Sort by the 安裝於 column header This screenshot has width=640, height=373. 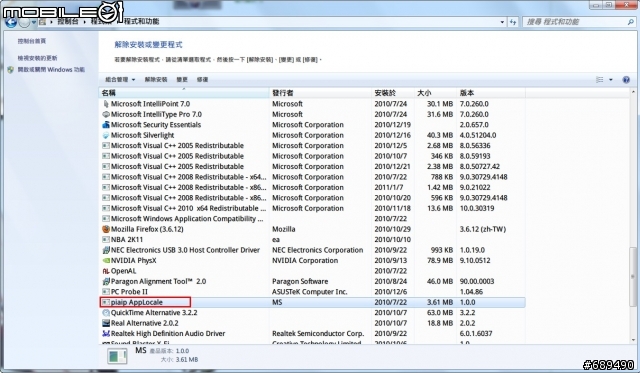(x=393, y=93)
